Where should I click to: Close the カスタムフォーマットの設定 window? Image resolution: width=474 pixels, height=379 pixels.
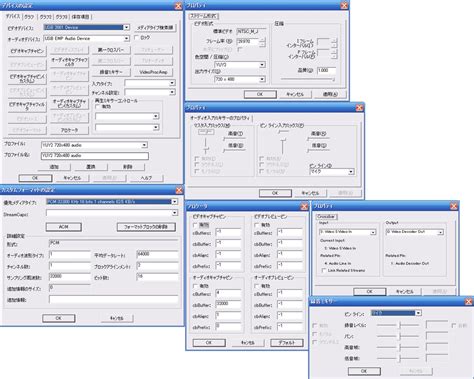179,190
